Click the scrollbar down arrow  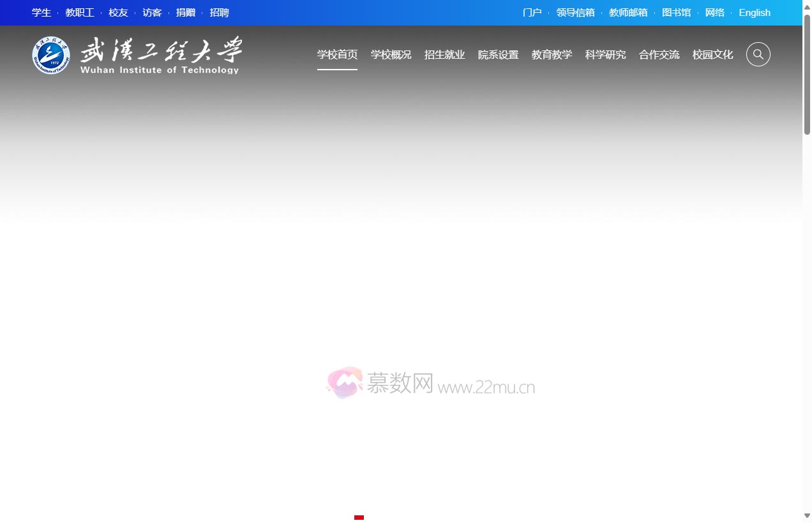pos(807,515)
